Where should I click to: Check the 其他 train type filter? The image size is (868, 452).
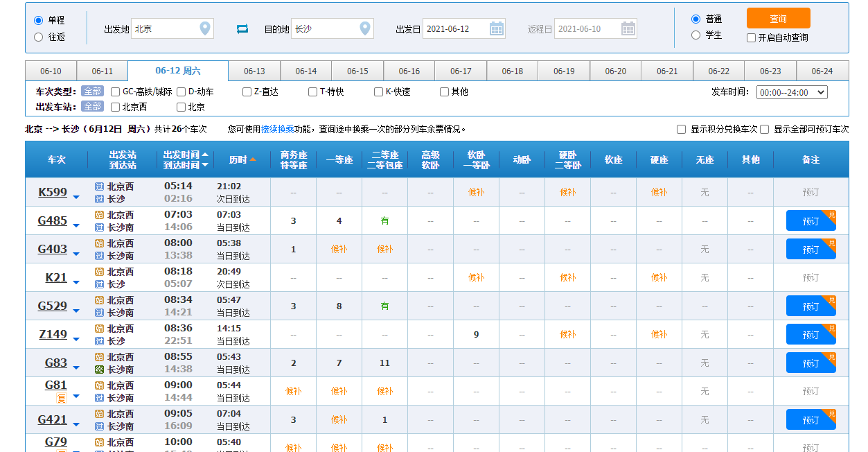coord(445,92)
